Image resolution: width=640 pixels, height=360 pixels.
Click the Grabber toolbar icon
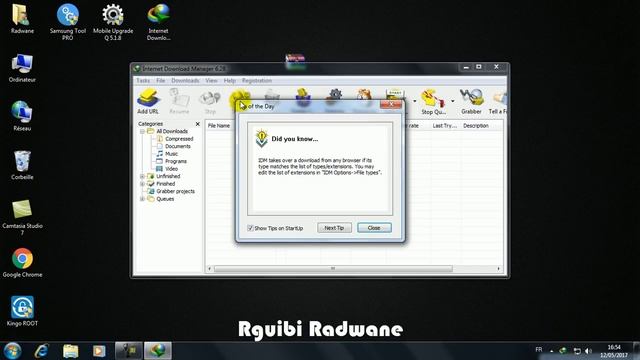[x=471, y=101]
